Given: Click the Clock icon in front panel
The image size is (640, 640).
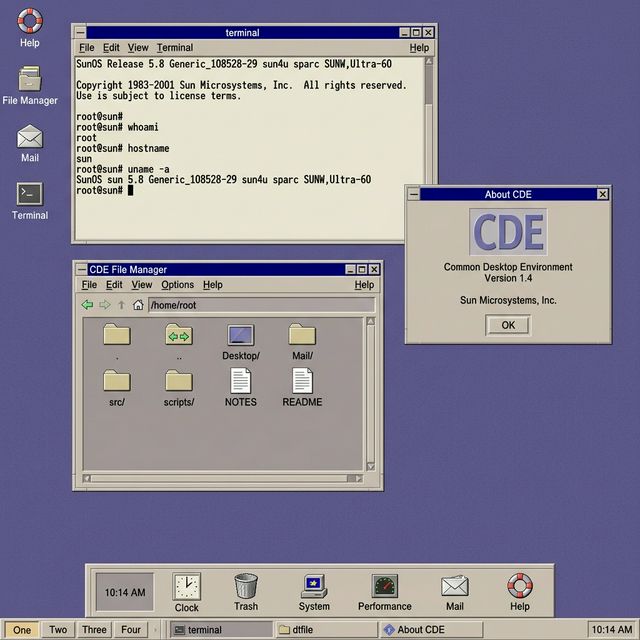Looking at the screenshot, I should 187,592.
